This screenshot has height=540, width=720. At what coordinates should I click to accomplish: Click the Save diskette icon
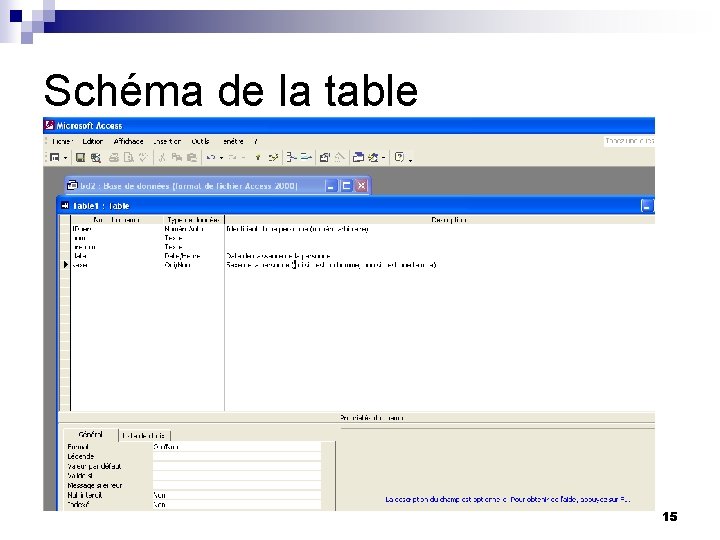80,158
